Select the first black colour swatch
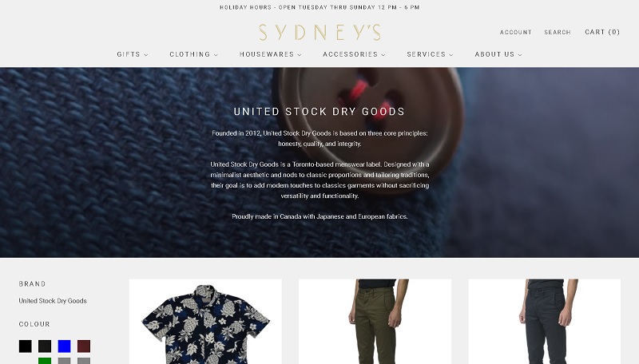Image resolution: width=639 pixels, height=364 pixels. pos(26,346)
